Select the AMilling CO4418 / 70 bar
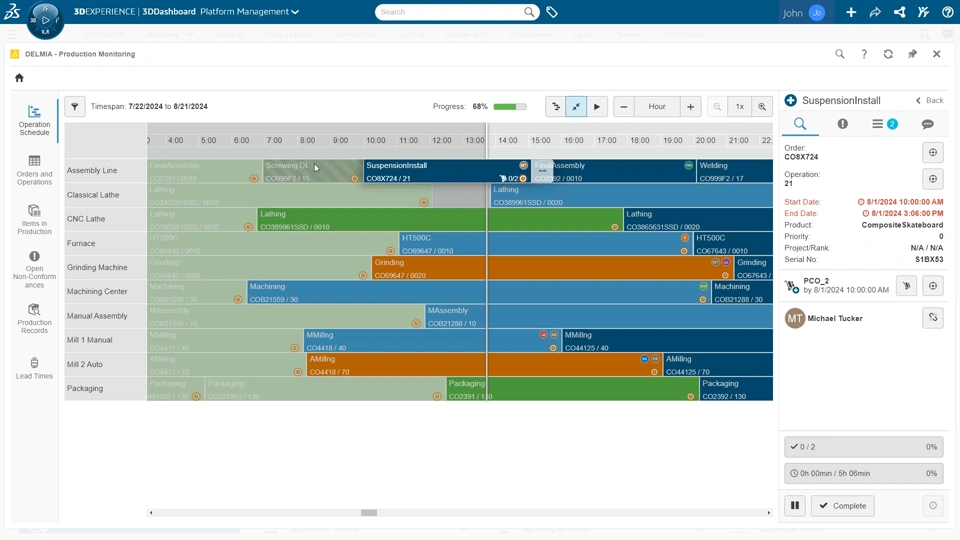Viewport: 960px width, 540px height. (x=484, y=365)
